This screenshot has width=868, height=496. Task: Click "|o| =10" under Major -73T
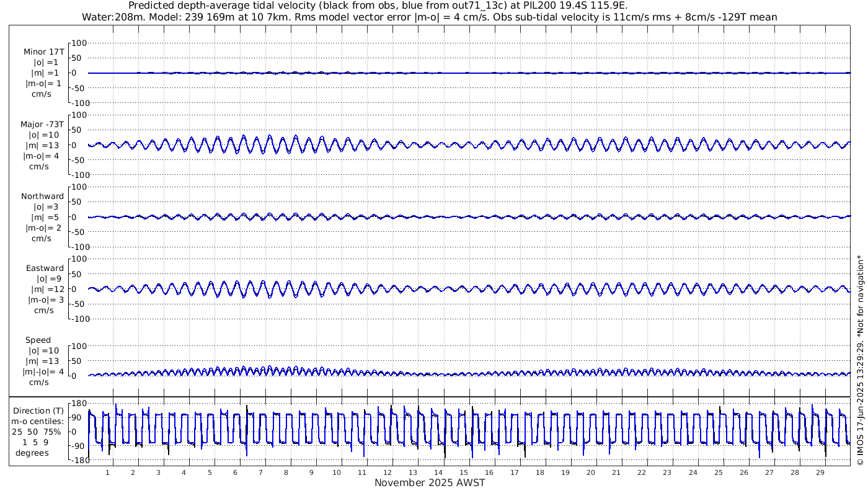[x=44, y=135]
